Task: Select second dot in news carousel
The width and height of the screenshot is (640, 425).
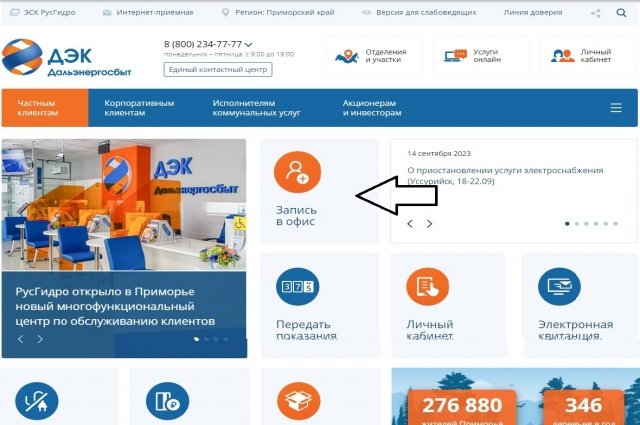Action: click(x=577, y=224)
